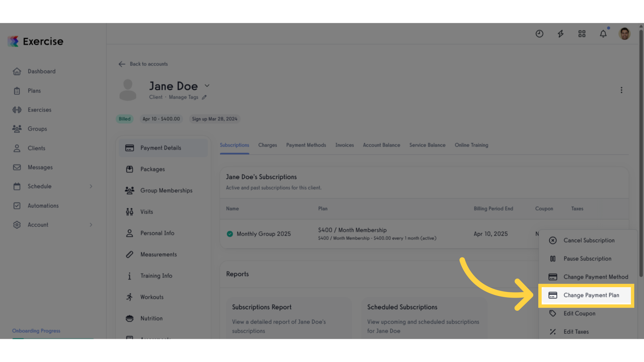Screen dimensions: 644x362
Task: Open the clock history icon
Action: coord(539,34)
